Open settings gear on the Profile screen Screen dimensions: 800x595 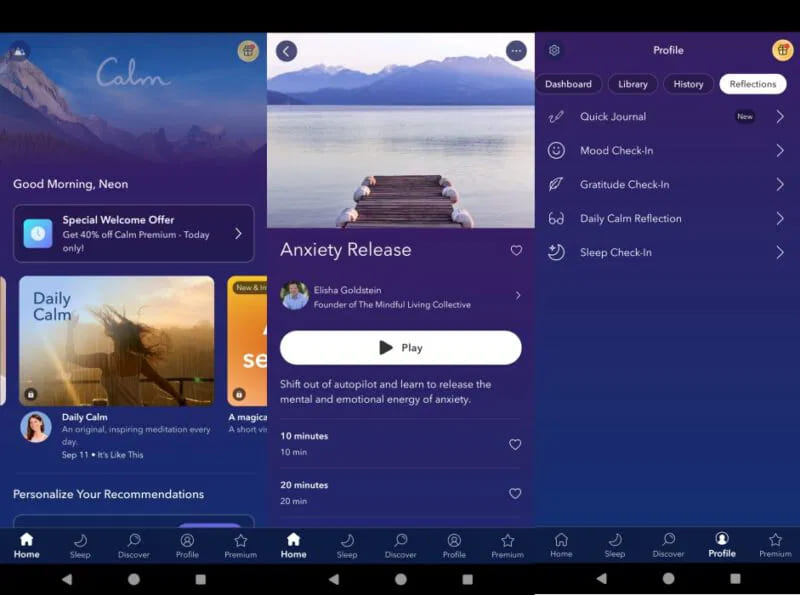point(554,50)
